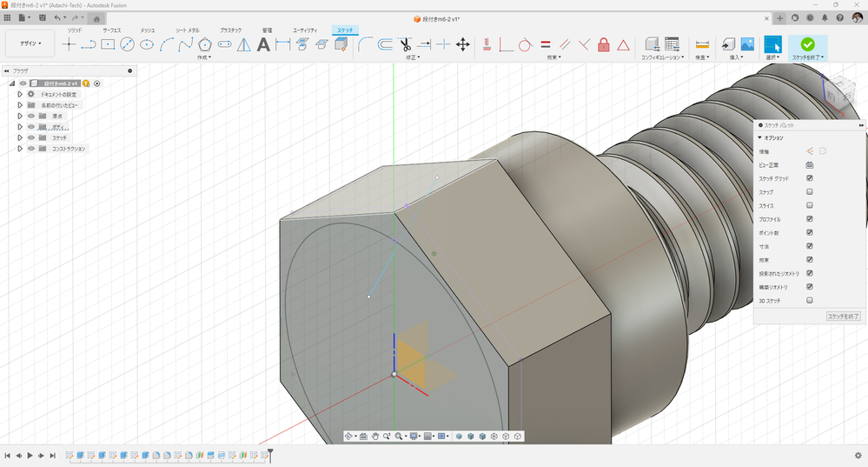Expand the ドキュメントの設定 tree node
868x467 pixels.
tap(20, 94)
